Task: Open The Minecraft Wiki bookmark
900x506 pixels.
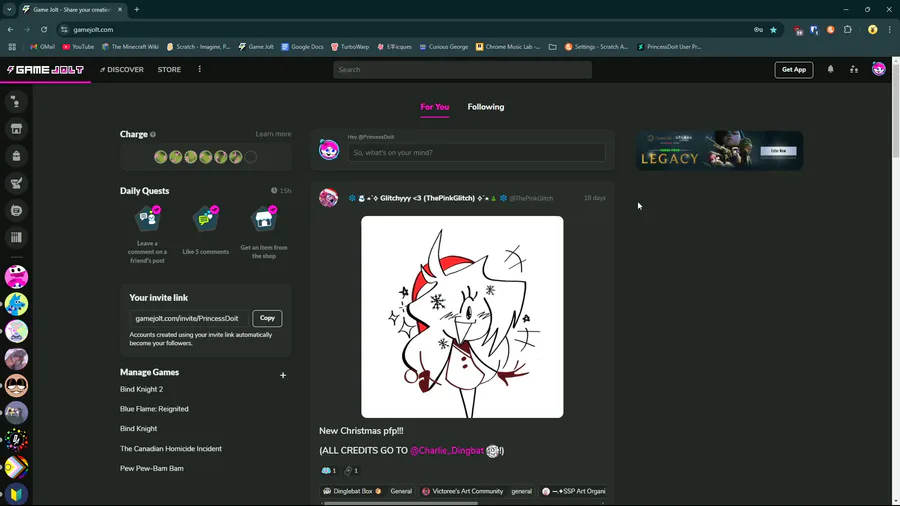Action: click(x=130, y=47)
